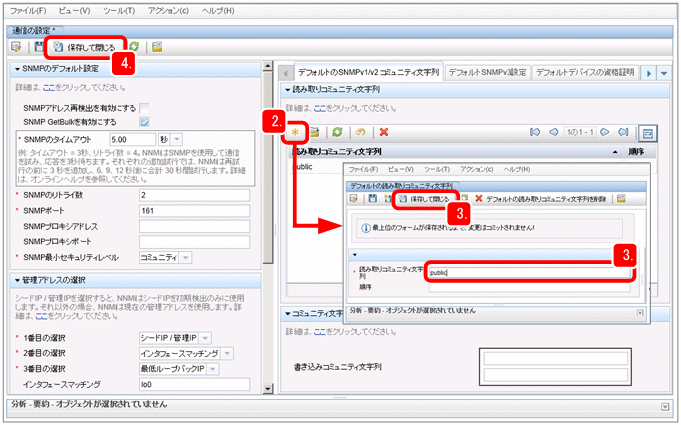Open the ファイル(F) menu in main window
This screenshot has width=681, height=425.
point(28,10)
